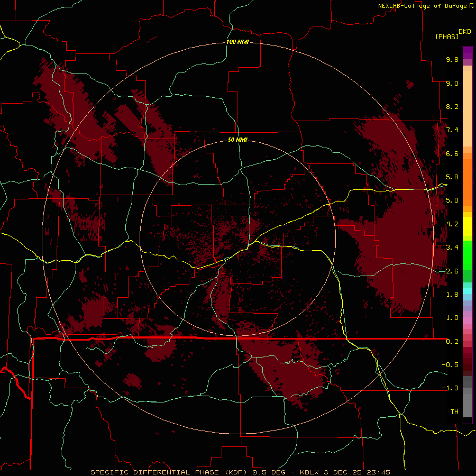
Task: Click the 9.0 scale value
Action: click(x=452, y=83)
